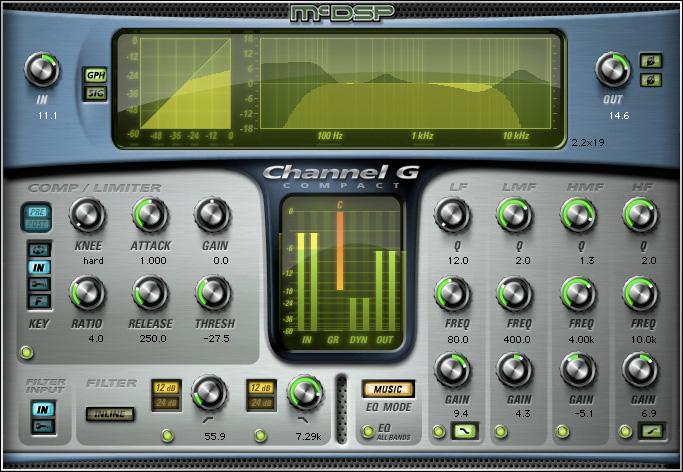Click the KNEE value 'hard'
The height and width of the screenshot is (472, 683).
[93, 261]
